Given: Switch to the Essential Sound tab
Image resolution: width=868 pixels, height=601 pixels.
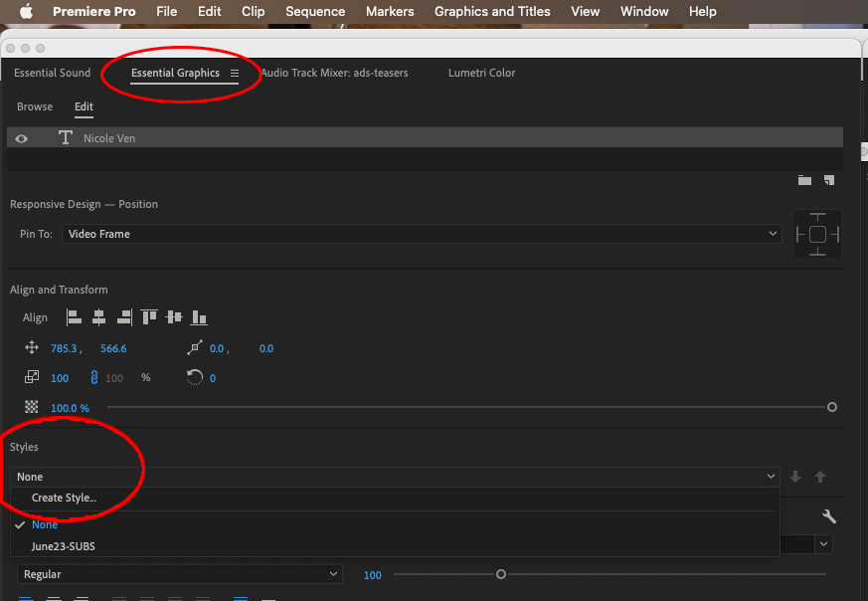Looking at the screenshot, I should coord(52,73).
